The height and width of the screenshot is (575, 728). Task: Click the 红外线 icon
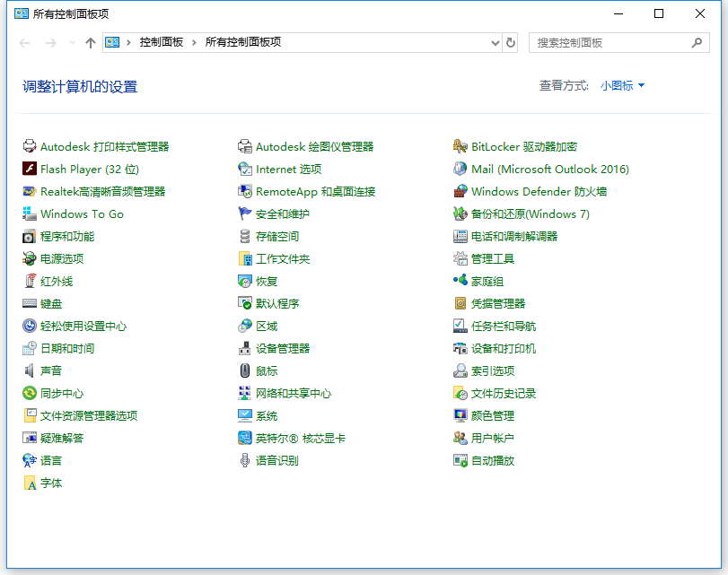pos(30,282)
